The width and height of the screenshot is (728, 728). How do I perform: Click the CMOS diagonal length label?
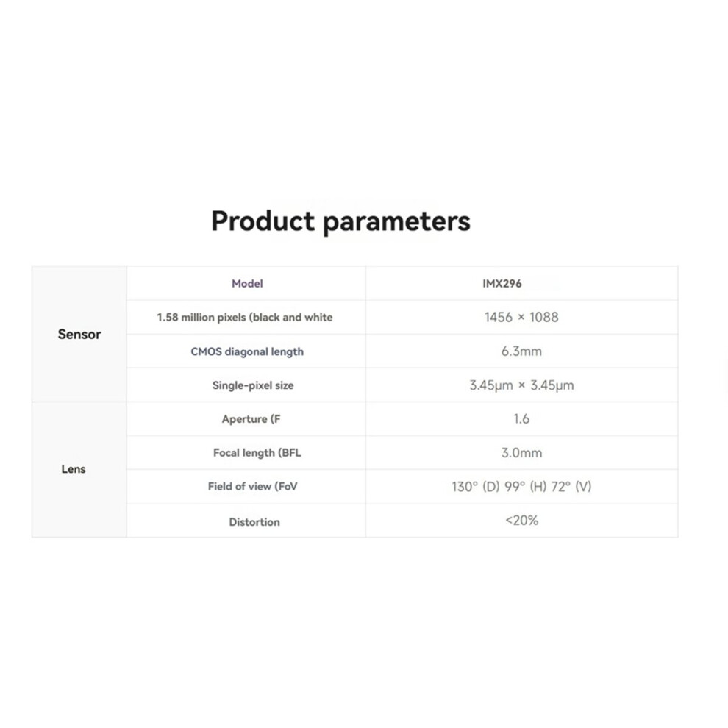[247, 351]
